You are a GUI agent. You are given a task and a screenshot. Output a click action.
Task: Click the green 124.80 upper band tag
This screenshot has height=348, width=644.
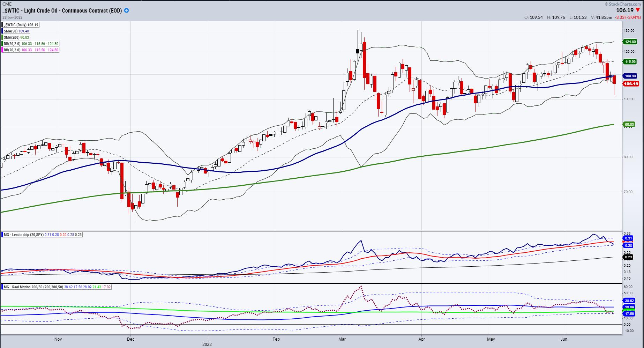630,42
